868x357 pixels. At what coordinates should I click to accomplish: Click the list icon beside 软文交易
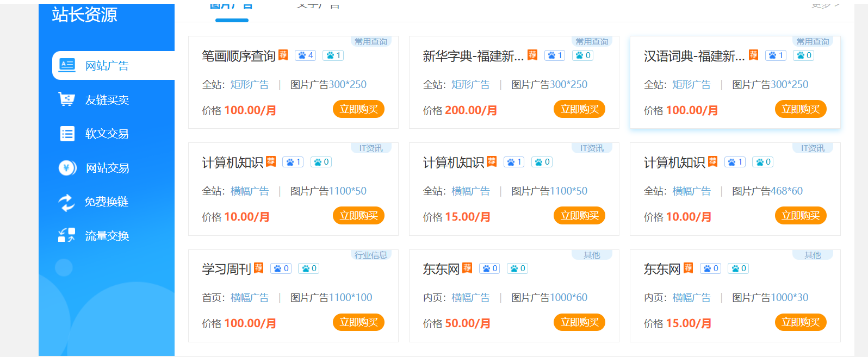pyautogui.click(x=67, y=134)
